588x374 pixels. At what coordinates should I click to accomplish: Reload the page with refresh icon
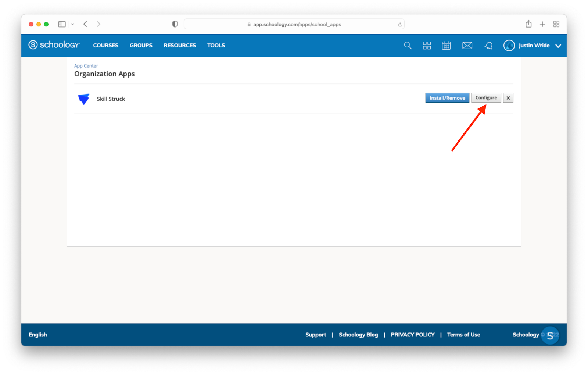tap(400, 25)
